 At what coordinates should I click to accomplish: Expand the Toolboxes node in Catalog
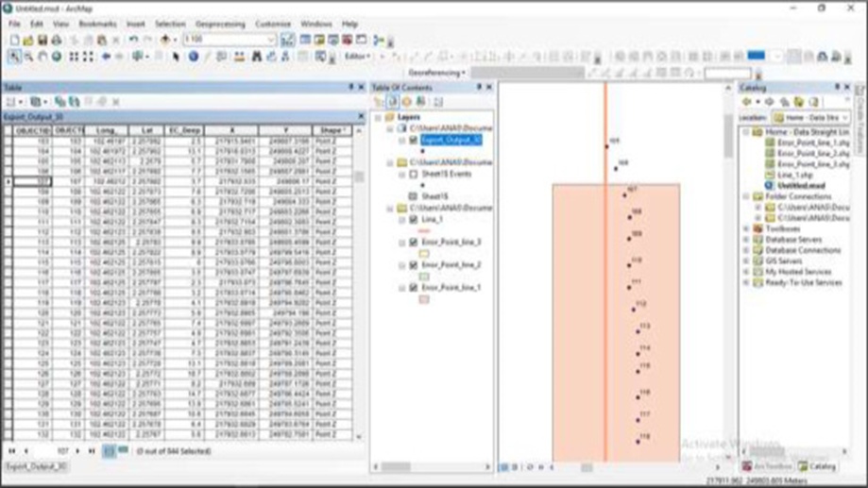(x=745, y=228)
